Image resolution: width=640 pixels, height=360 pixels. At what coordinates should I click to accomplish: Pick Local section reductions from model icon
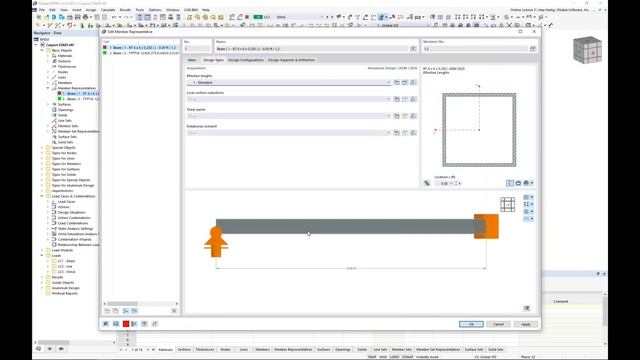pos(413,99)
